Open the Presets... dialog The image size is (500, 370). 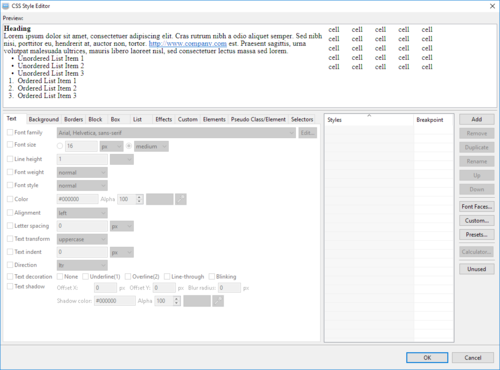477,235
